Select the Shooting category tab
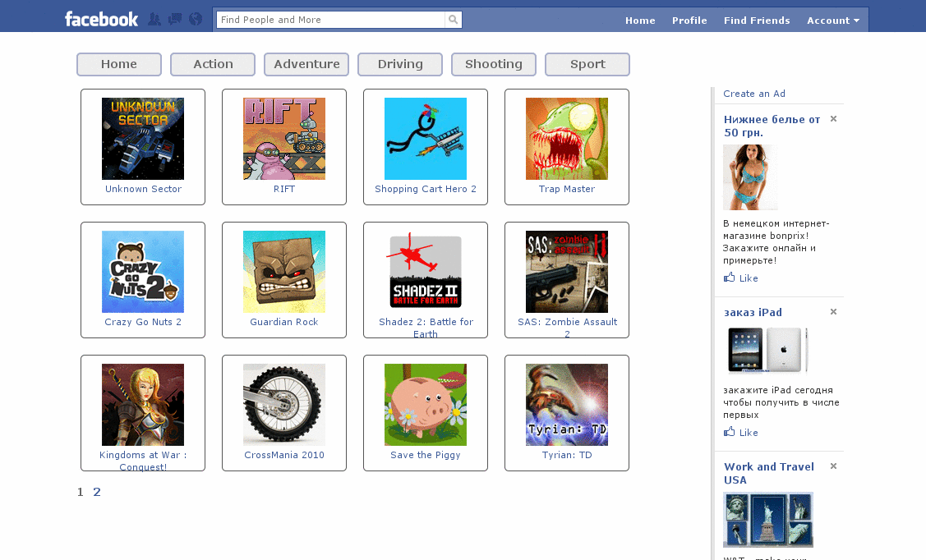Image resolution: width=926 pixels, height=560 pixels. 494,64
